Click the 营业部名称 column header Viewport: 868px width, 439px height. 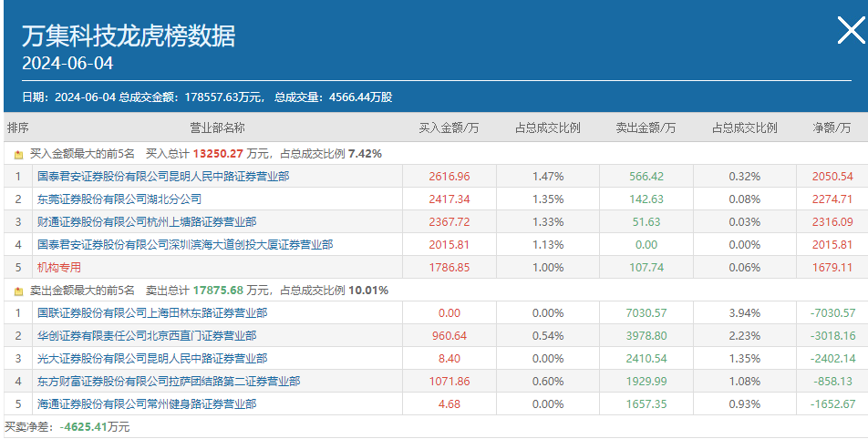217,128
